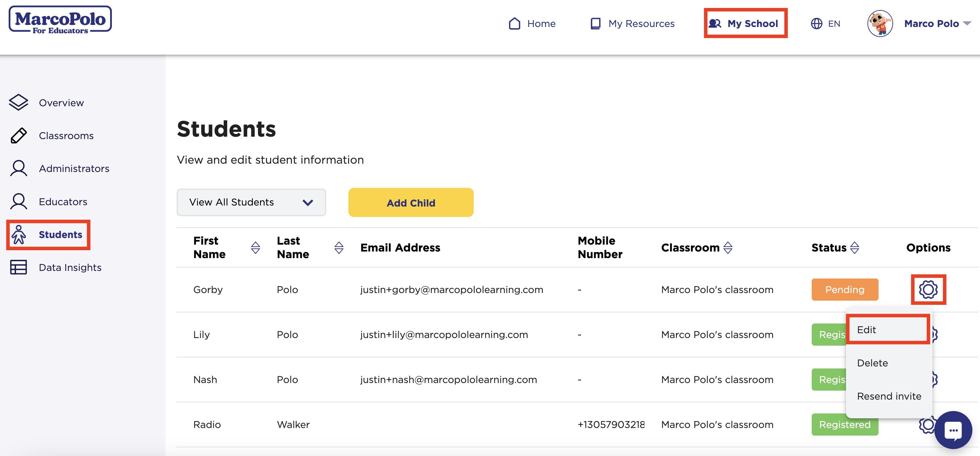Click the Marco Polo account name

tap(931, 24)
